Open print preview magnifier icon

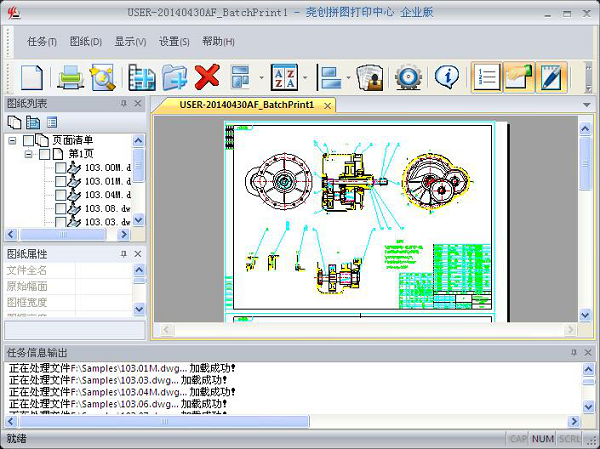pyautogui.click(x=103, y=77)
